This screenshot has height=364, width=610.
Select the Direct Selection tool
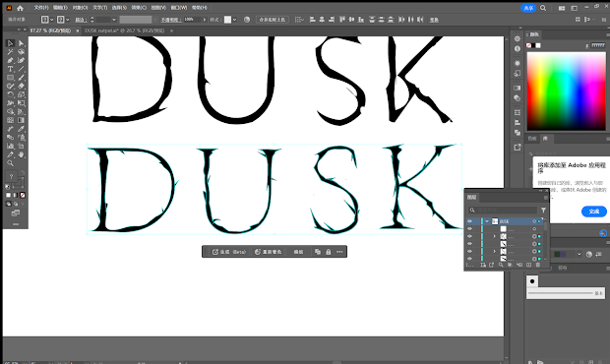click(21, 43)
